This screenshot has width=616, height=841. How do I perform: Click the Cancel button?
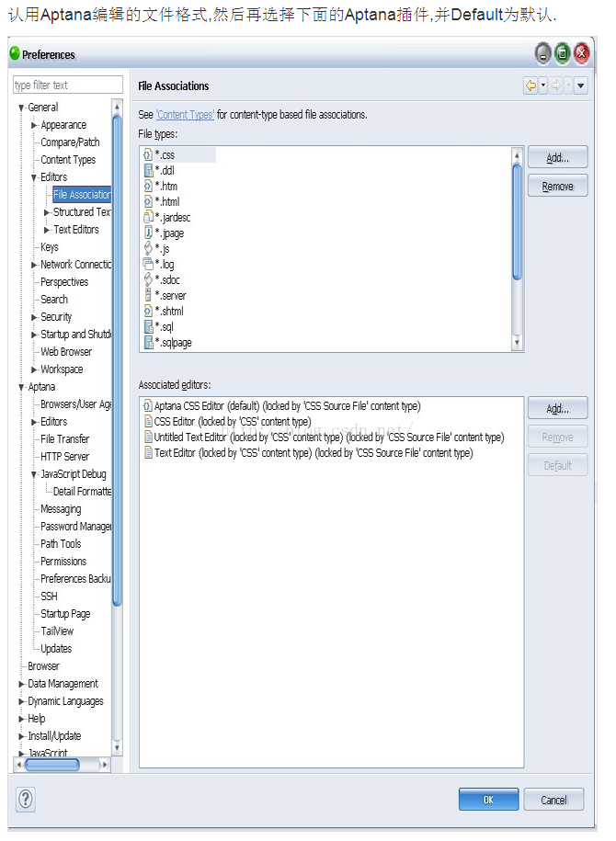pyautogui.click(x=553, y=800)
